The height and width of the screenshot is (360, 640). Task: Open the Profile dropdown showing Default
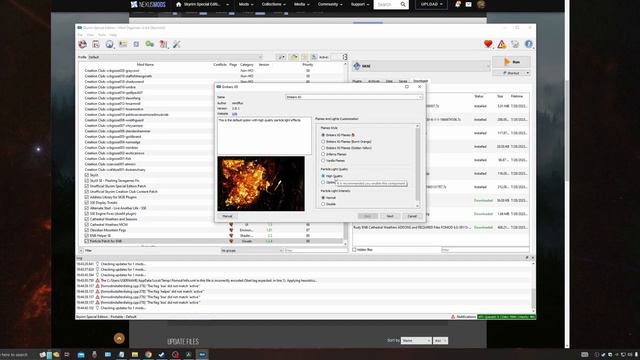[x=176, y=57]
